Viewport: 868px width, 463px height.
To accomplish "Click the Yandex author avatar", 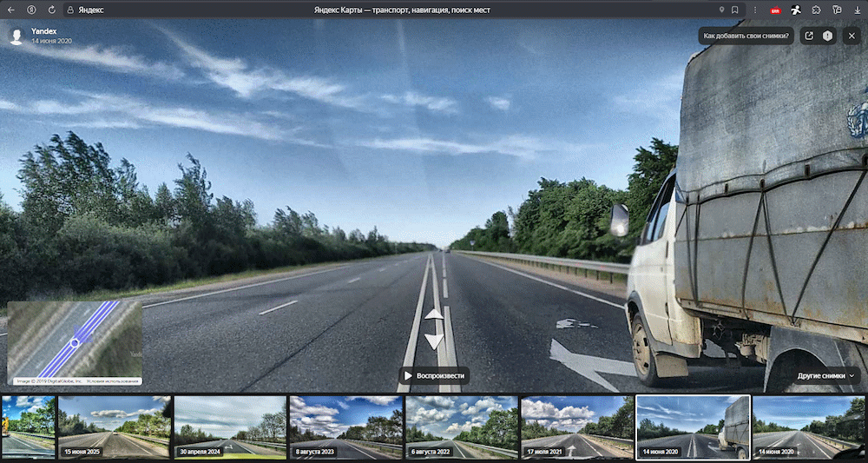I will [x=17, y=36].
